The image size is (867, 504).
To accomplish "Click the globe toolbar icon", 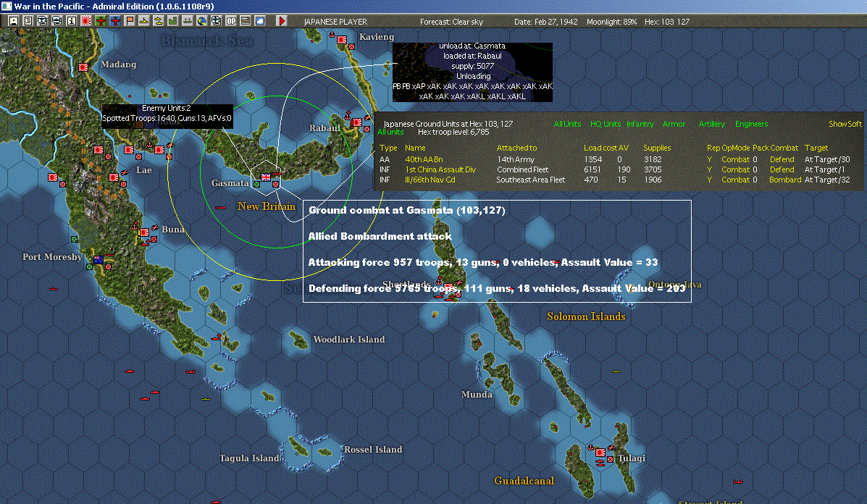I will point(202,21).
